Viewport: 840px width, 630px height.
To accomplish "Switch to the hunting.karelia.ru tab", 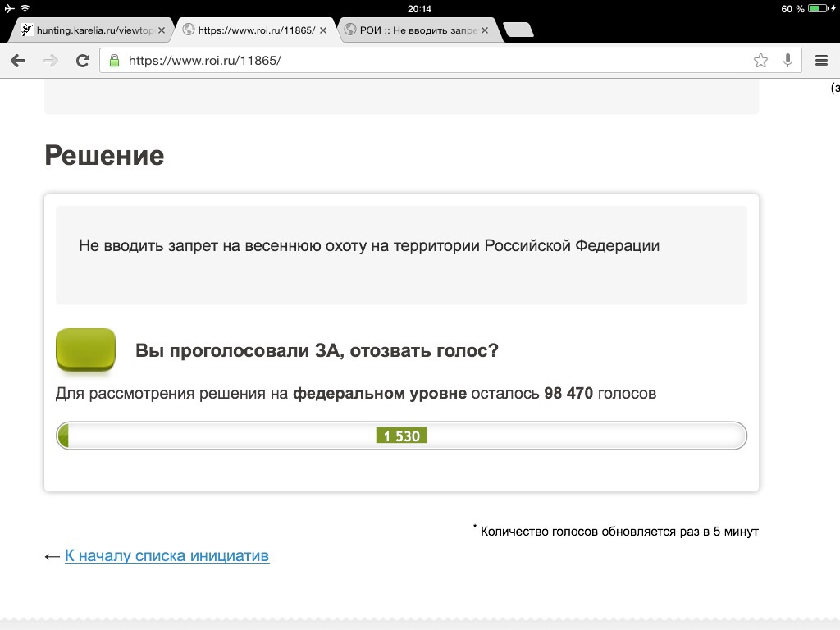I will (x=90, y=30).
